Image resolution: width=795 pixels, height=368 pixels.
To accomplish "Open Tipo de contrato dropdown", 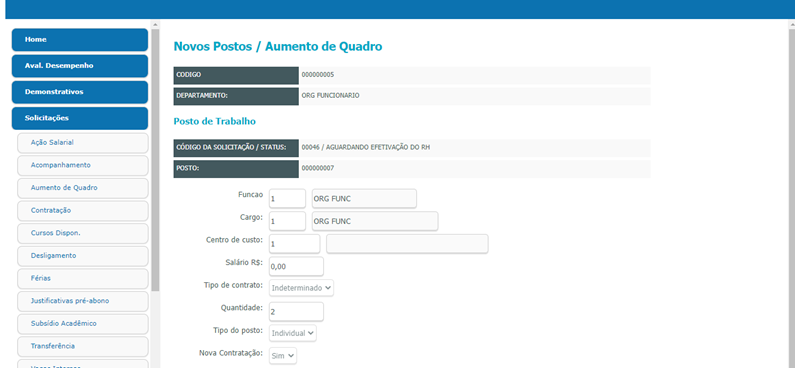I will pyautogui.click(x=301, y=288).
